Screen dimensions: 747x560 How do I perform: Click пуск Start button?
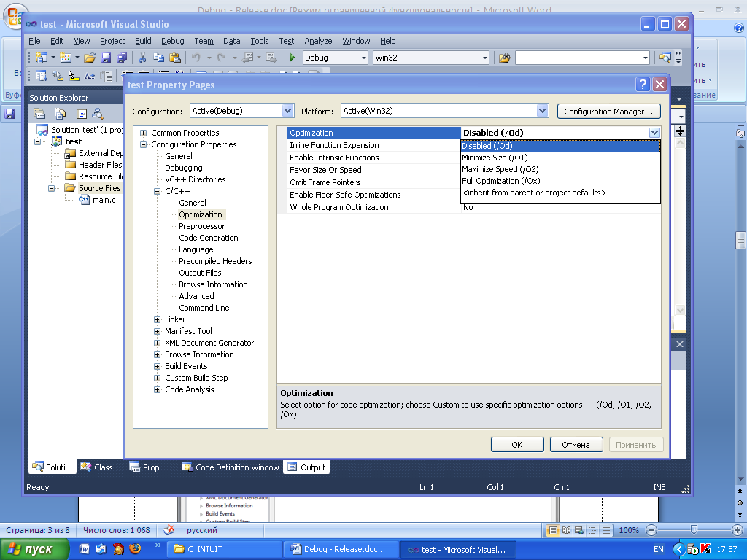pos(34,550)
